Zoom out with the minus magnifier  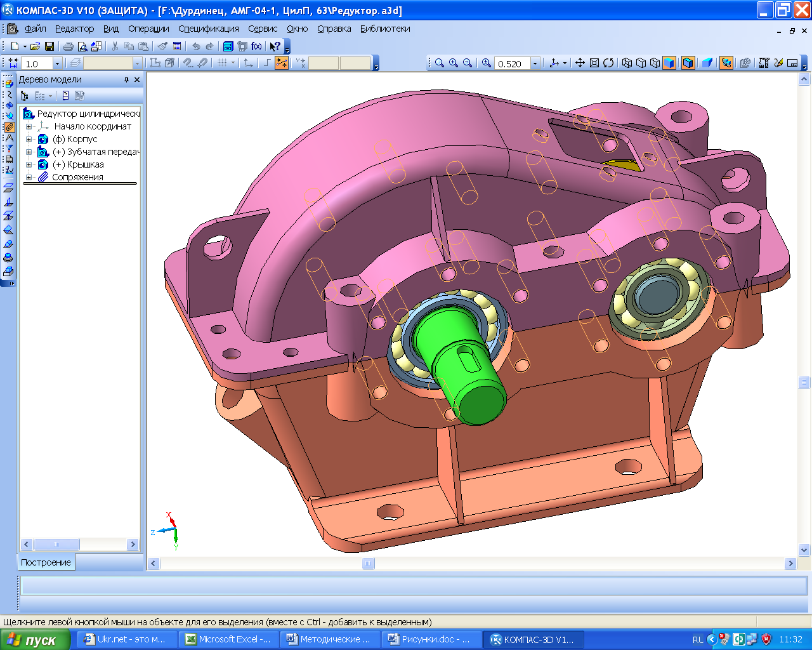click(x=468, y=63)
